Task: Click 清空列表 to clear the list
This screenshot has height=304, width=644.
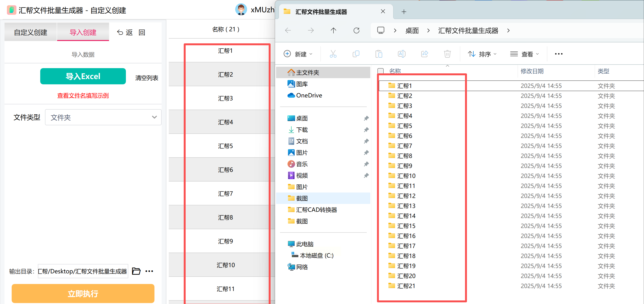Action: coord(147,78)
